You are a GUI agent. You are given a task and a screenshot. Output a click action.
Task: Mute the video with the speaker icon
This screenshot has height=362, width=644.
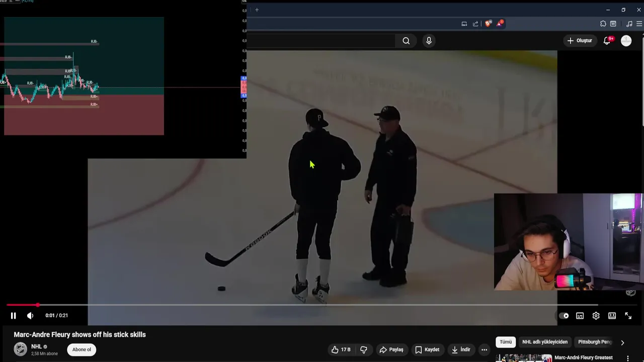30,316
